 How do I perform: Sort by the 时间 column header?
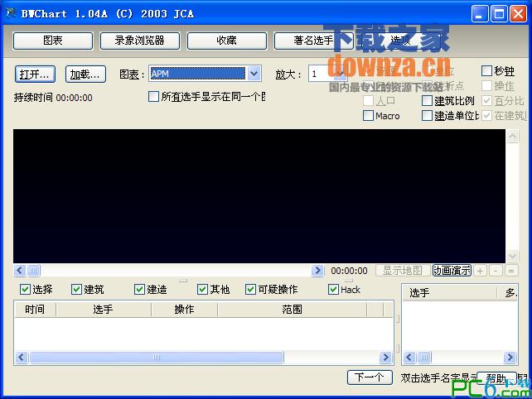point(35,309)
